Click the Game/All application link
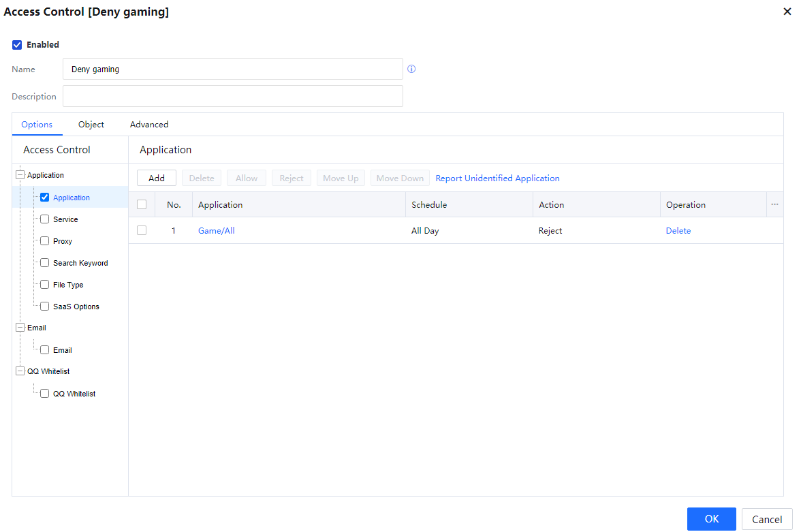 (x=217, y=231)
